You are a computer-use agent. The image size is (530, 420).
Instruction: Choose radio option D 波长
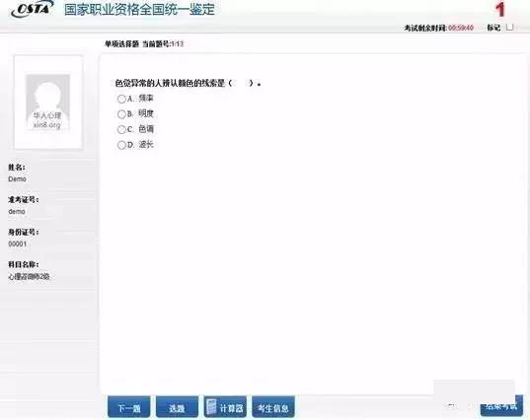click(x=121, y=145)
